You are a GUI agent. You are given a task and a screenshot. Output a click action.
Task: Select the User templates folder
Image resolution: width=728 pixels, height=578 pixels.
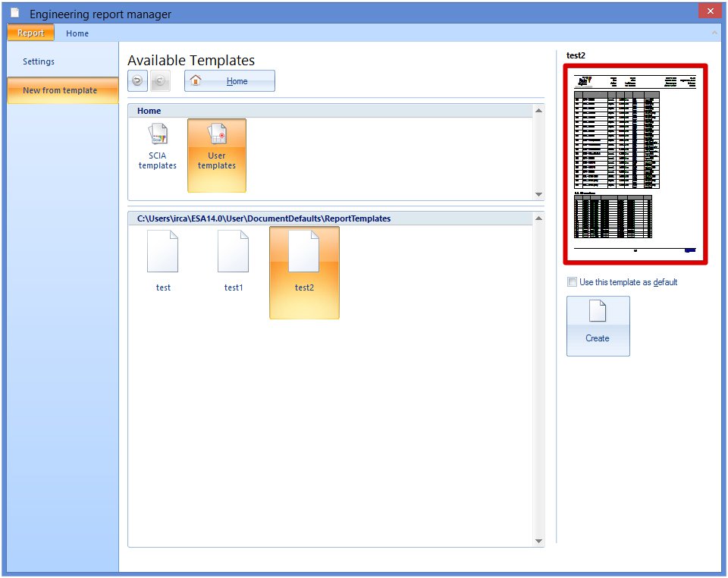217,146
